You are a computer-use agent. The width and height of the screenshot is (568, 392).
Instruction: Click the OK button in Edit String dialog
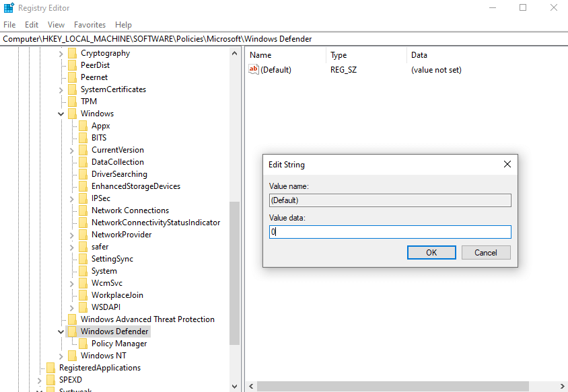coord(431,252)
